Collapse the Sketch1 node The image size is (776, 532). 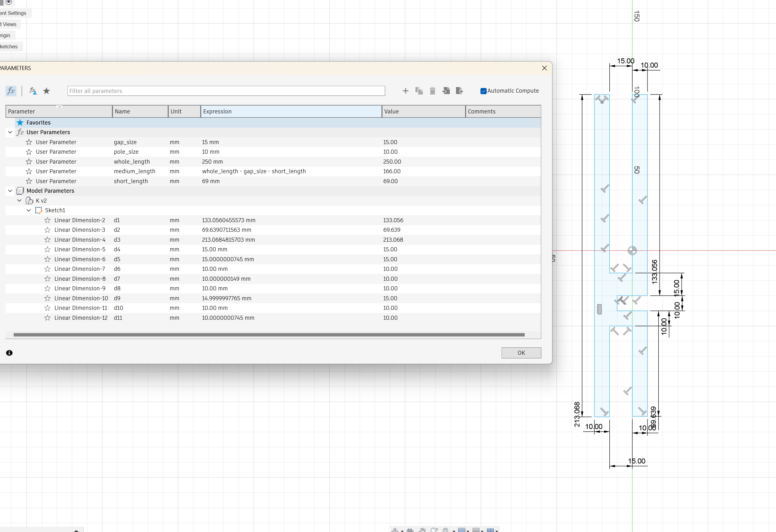click(29, 210)
